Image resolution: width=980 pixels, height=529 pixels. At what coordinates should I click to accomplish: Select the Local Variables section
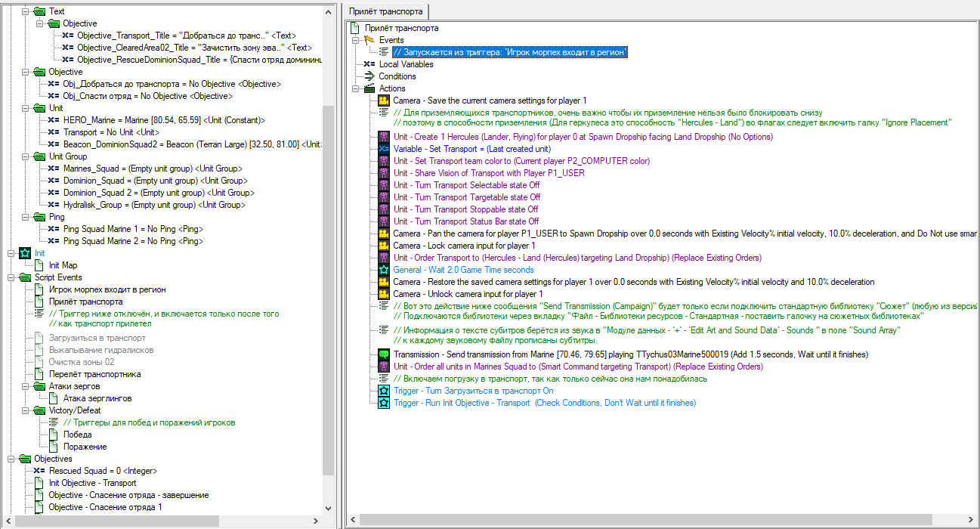tap(406, 64)
